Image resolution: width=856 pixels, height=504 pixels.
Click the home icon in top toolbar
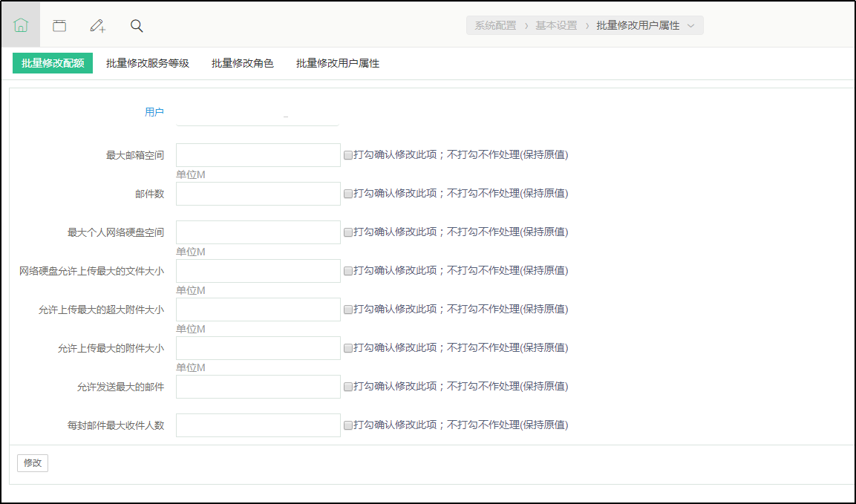coord(21,25)
